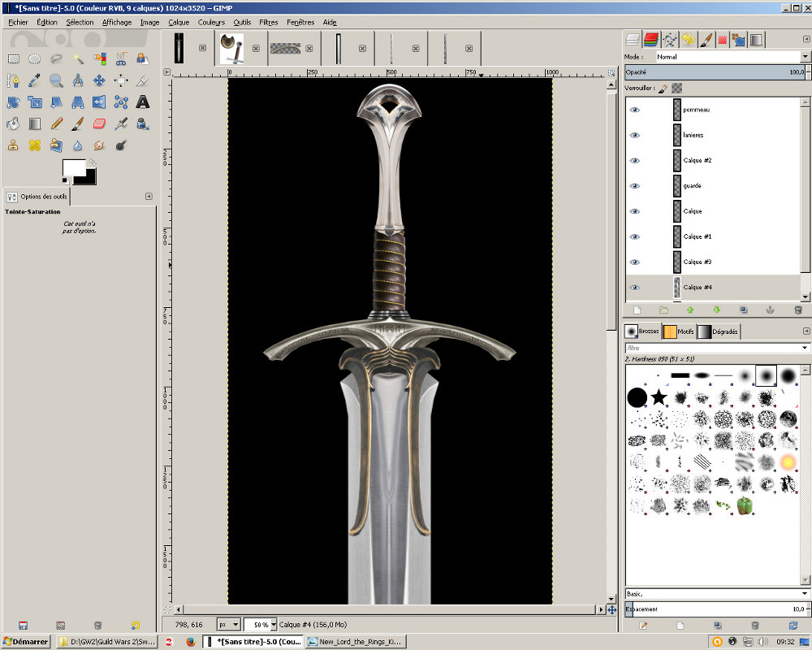Select the Perspective tool
Viewport: 812px width, 650px height.
78,102
